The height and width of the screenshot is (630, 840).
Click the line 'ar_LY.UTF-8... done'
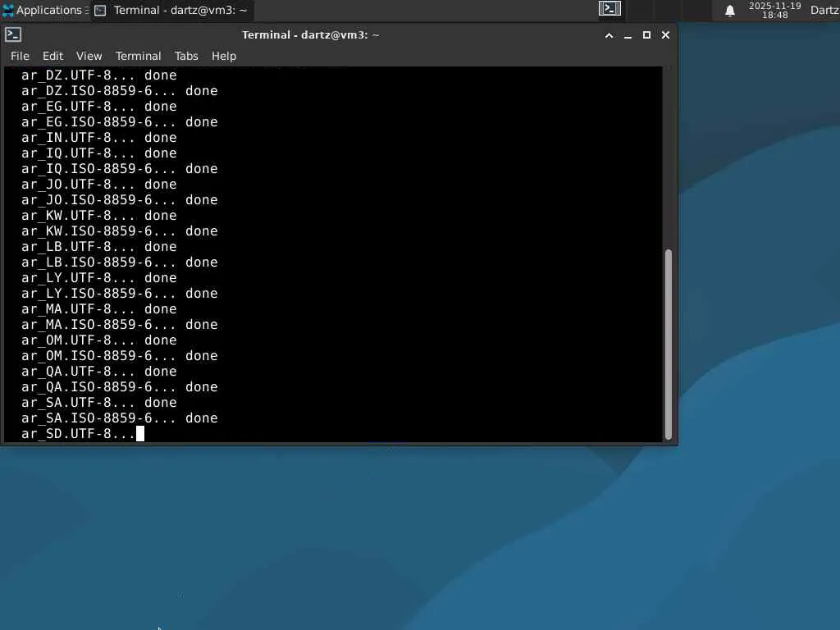click(x=99, y=277)
